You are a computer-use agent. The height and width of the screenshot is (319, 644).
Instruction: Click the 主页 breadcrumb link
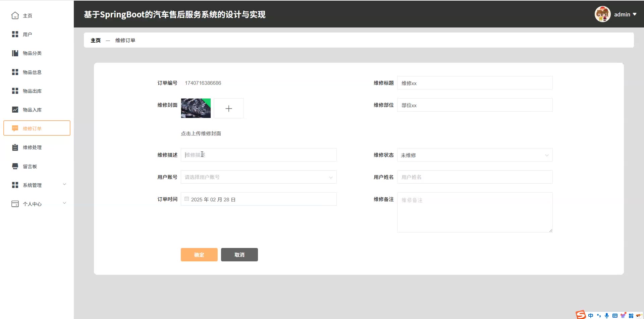point(96,40)
